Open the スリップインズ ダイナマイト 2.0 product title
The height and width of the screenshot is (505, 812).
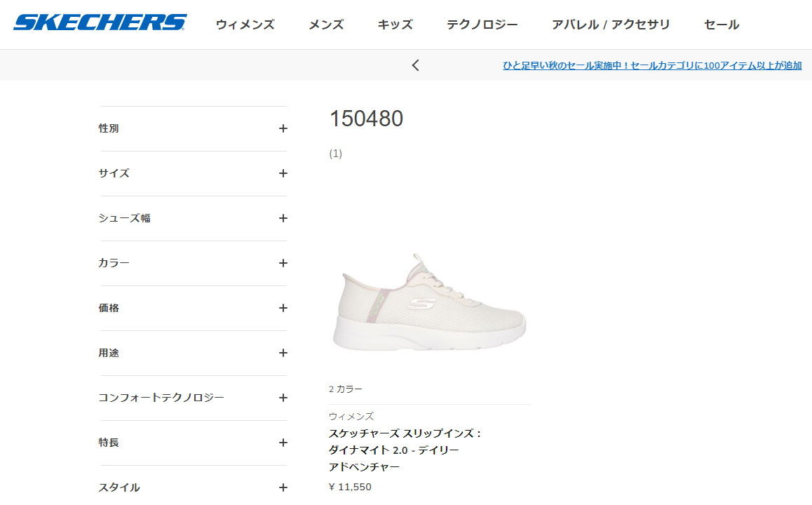click(x=405, y=450)
